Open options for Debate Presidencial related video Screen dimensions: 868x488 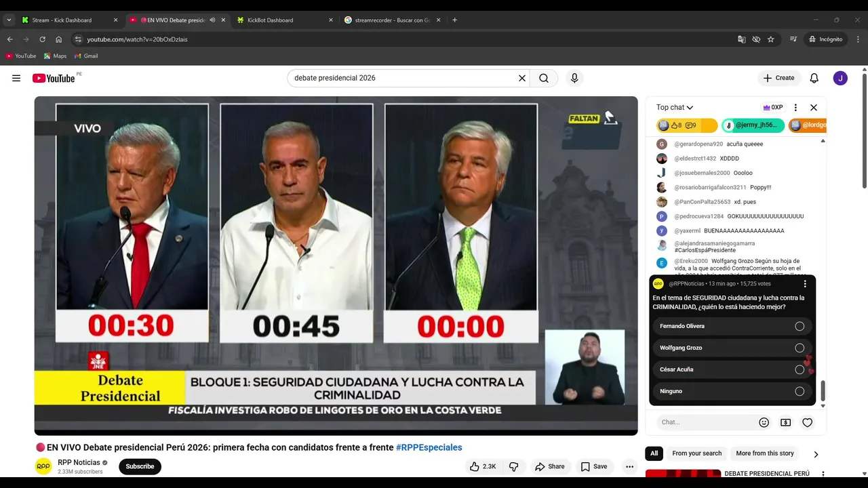tap(823, 474)
